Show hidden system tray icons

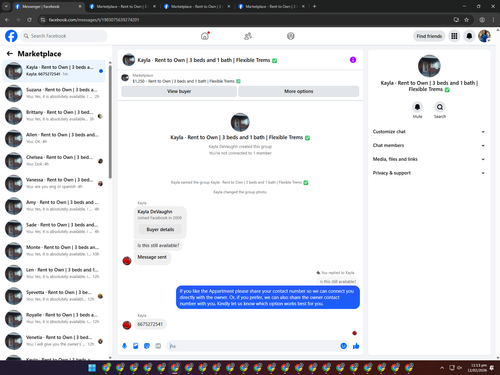coord(442,368)
